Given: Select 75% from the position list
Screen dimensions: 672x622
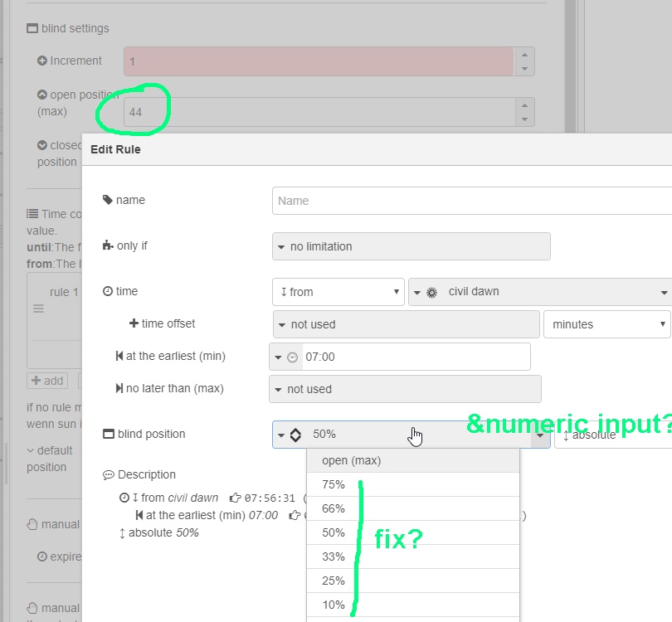Looking at the screenshot, I should click(413, 484).
